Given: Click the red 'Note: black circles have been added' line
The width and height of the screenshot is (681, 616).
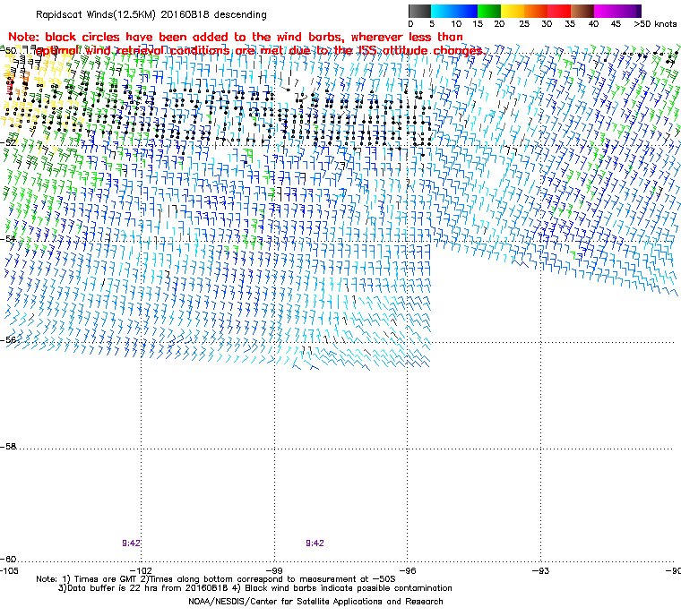Looking at the screenshot, I should coord(236,37).
